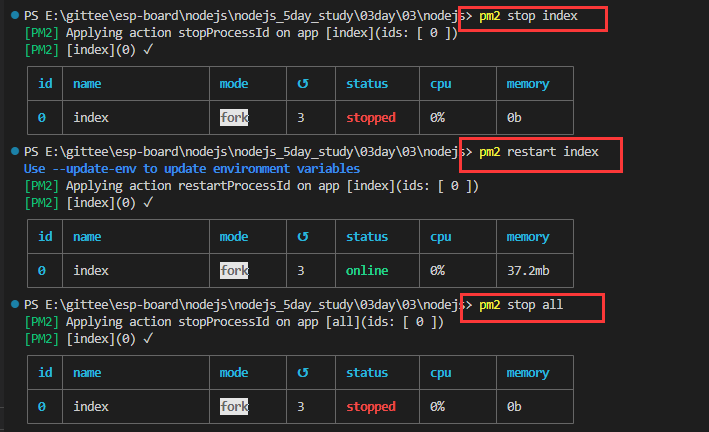Select the 'pm2 restart index' command text

coord(539,152)
